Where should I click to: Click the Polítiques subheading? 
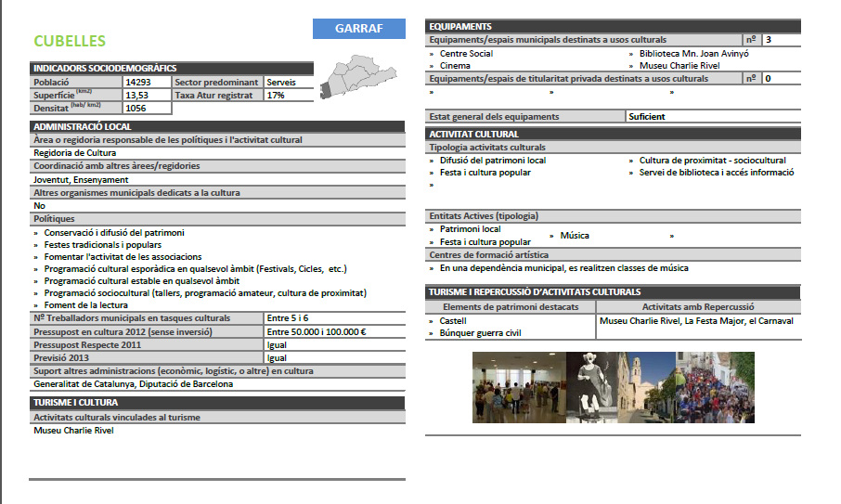click(x=217, y=219)
